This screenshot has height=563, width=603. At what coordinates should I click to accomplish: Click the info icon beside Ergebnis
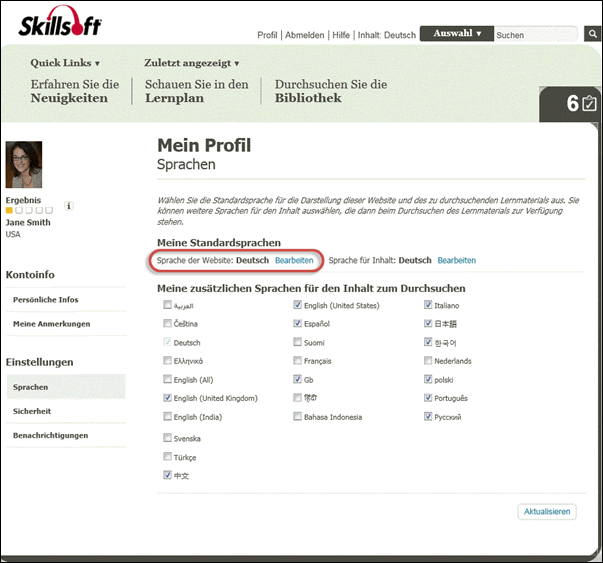pos(69,206)
